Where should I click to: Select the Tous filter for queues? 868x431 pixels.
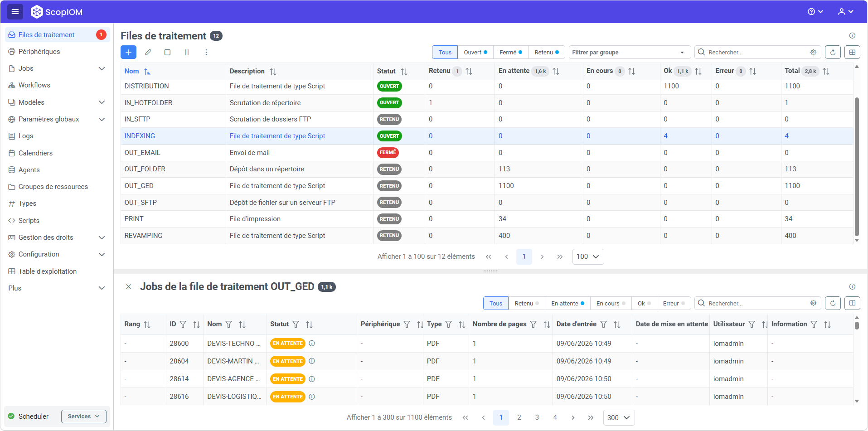(x=445, y=52)
